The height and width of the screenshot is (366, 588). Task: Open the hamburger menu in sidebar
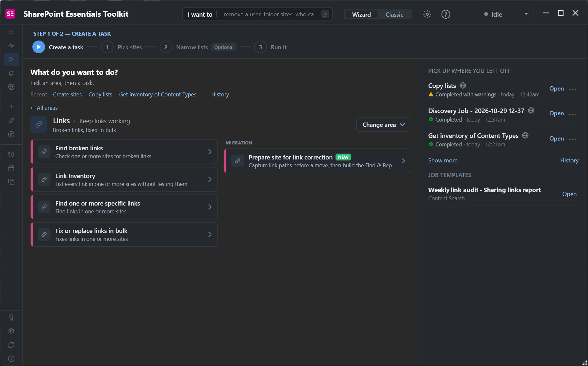coord(11,32)
